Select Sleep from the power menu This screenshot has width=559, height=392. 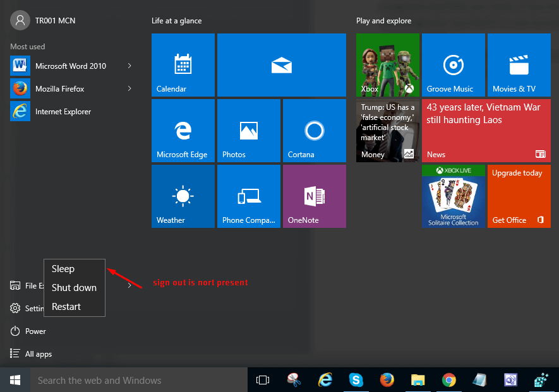click(63, 269)
